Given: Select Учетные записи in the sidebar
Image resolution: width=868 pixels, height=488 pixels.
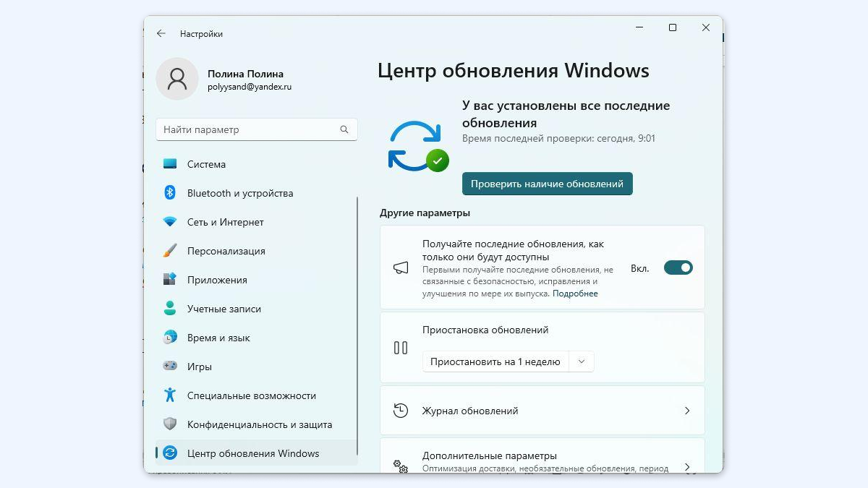Looking at the screenshot, I should 256,309.
